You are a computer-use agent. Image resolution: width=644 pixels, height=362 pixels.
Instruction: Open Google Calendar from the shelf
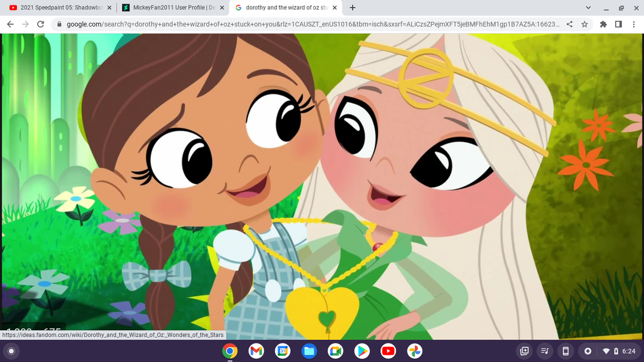(283, 351)
